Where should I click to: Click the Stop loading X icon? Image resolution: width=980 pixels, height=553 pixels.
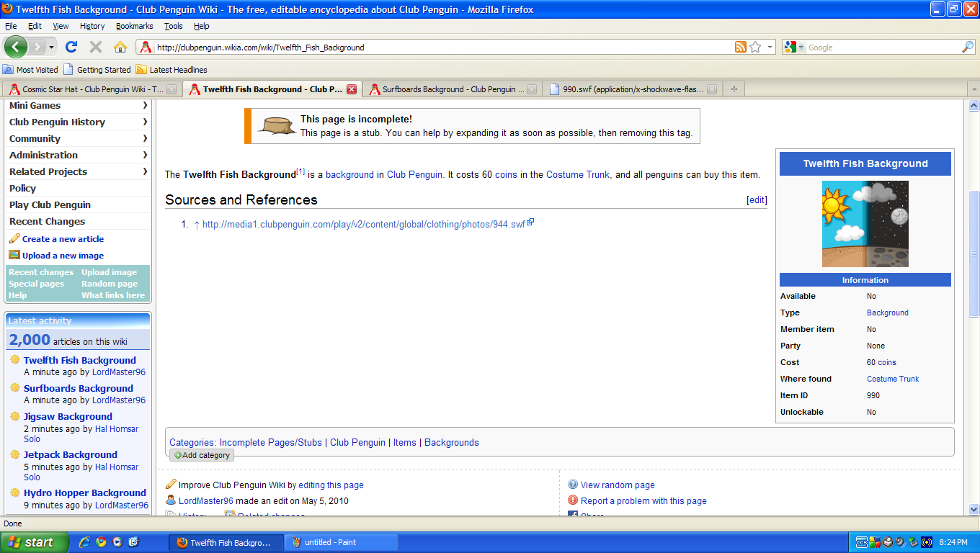(95, 47)
